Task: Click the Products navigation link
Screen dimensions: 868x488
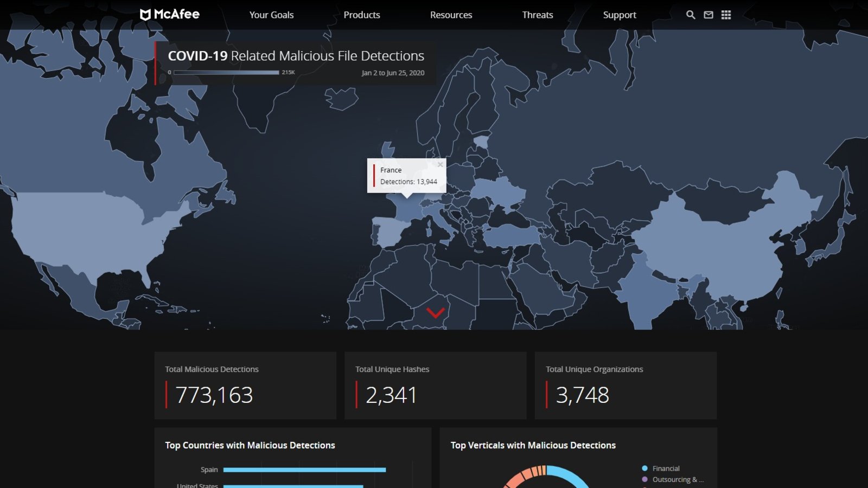Action: point(362,15)
